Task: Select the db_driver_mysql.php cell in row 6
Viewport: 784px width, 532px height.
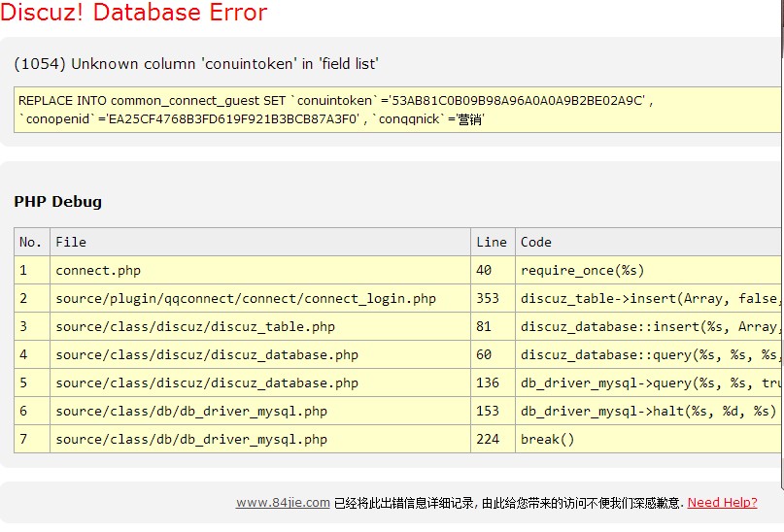Action: (x=260, y=411)
